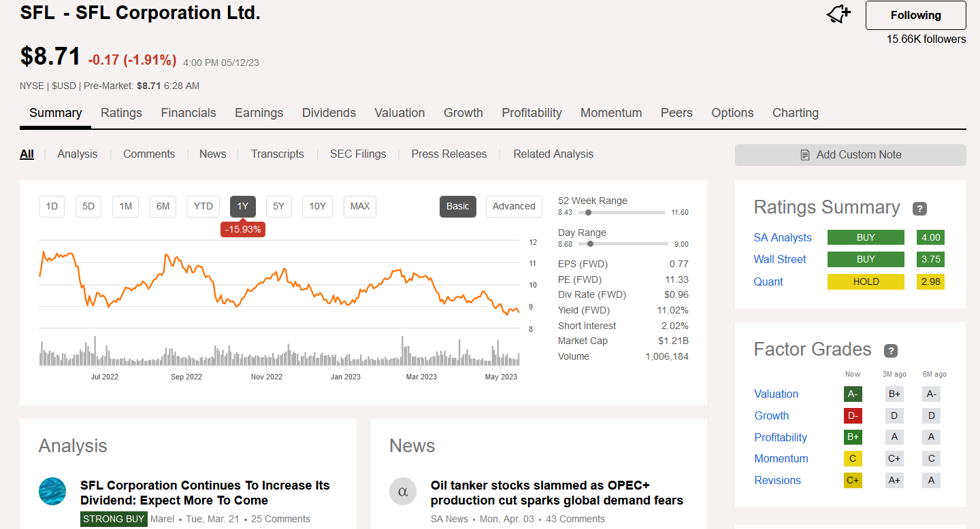Switch to Advanced chart mode

point(514,207)
